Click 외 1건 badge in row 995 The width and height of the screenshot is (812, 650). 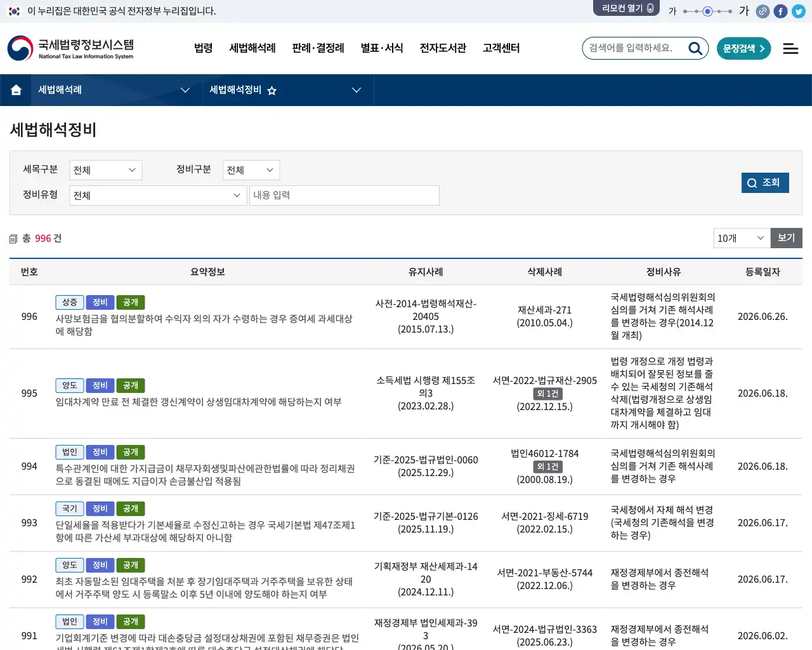pyautogui.click(x=547, y=394)
